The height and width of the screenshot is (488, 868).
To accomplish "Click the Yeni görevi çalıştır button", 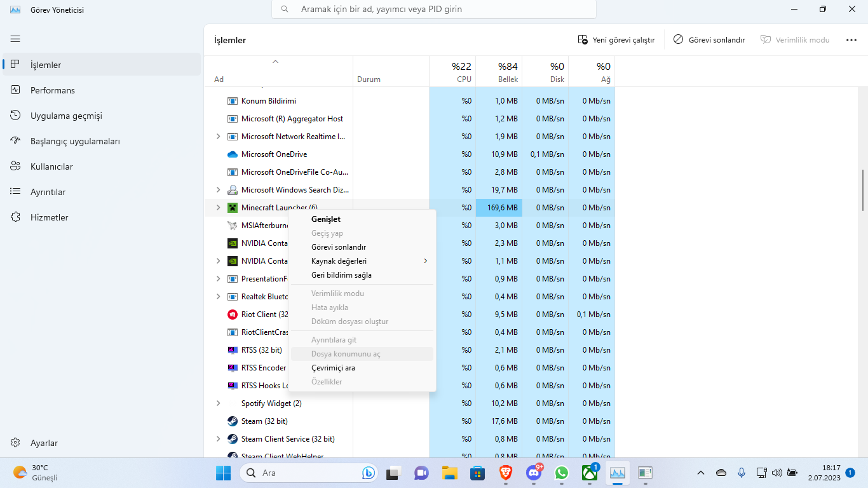I will pos(616,39).
